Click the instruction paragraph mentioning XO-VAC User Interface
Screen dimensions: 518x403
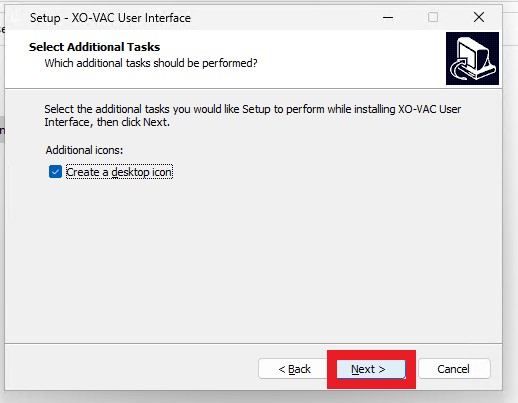pos(253,116)
